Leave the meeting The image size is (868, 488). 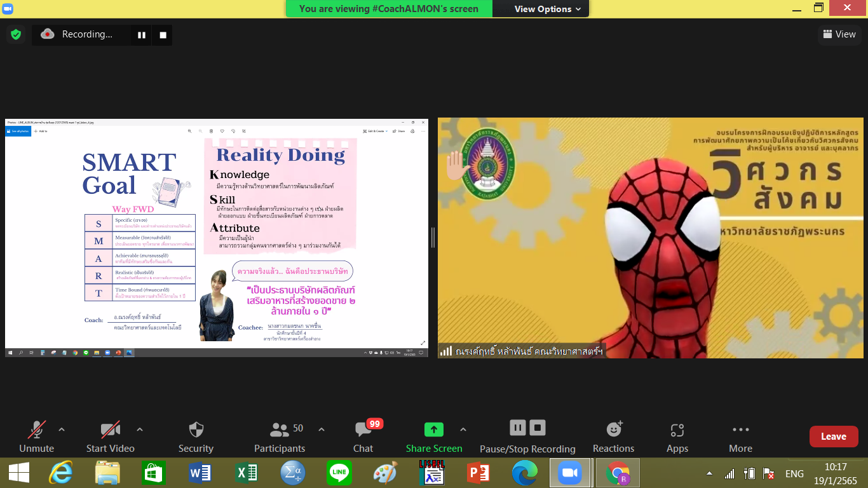point(834,437)
